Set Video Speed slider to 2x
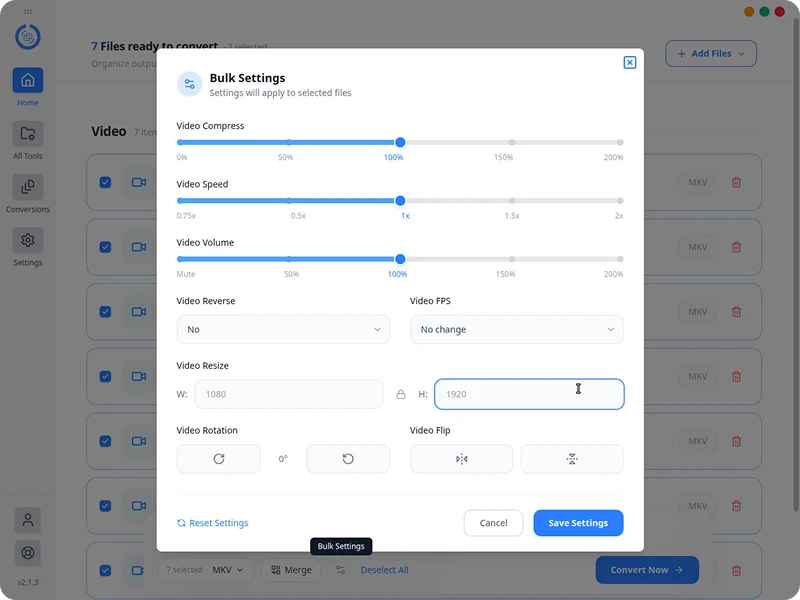 (x=620, y=201)
